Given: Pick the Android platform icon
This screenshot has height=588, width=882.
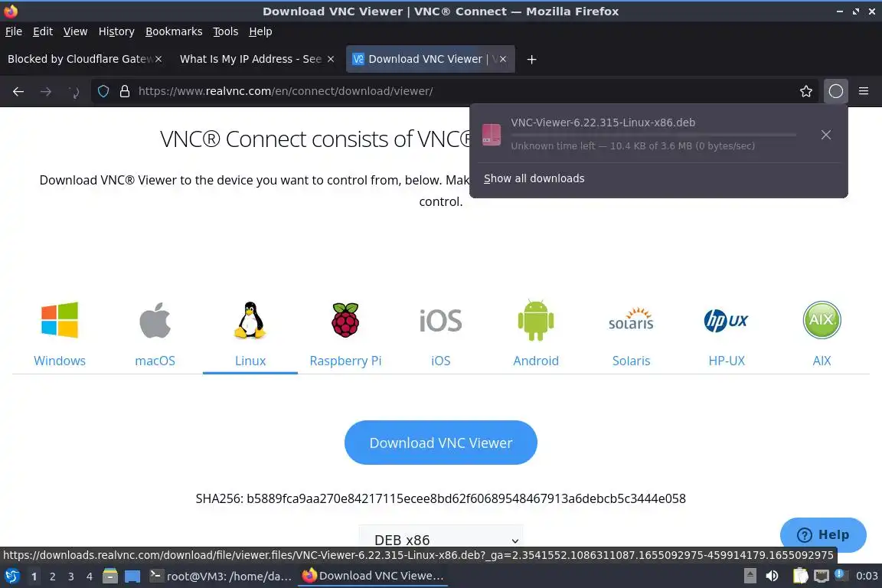Looking at the screenshot, I should pyautogui.click(x=535, y=320).
